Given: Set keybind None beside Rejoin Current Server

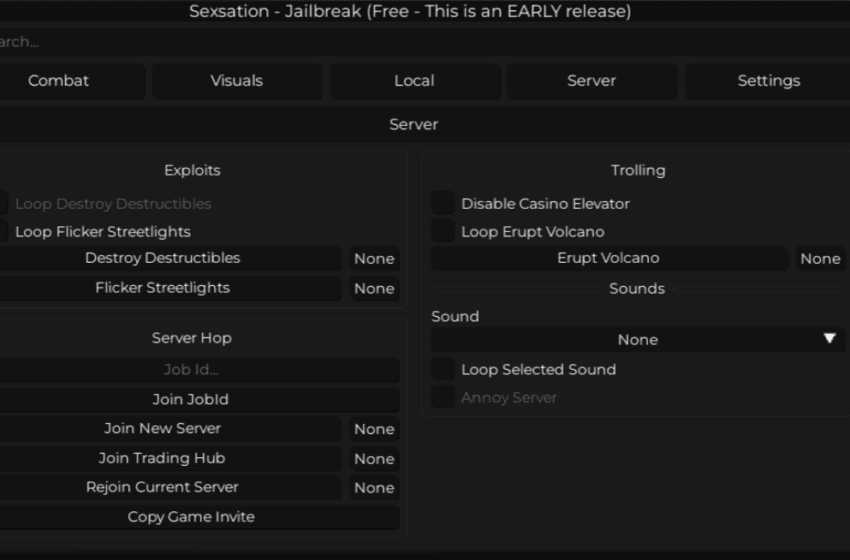Looking at the screenshot, I should point(374,487).
